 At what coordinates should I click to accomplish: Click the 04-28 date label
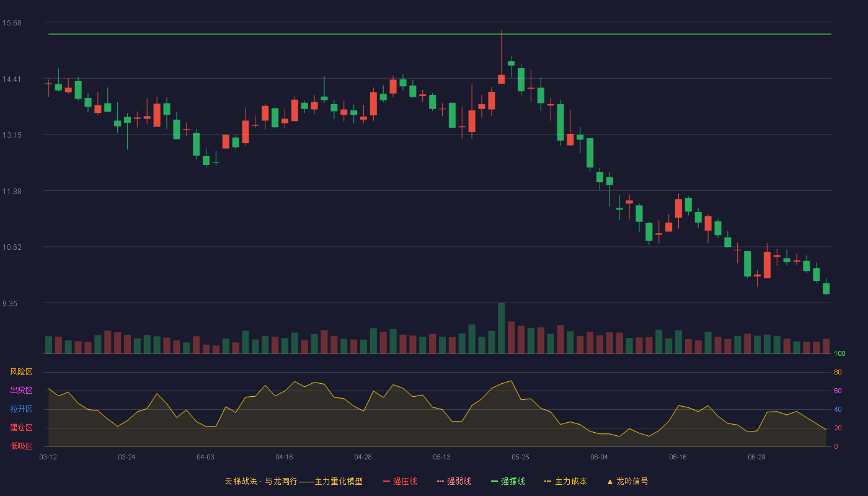tap(363, 457)
